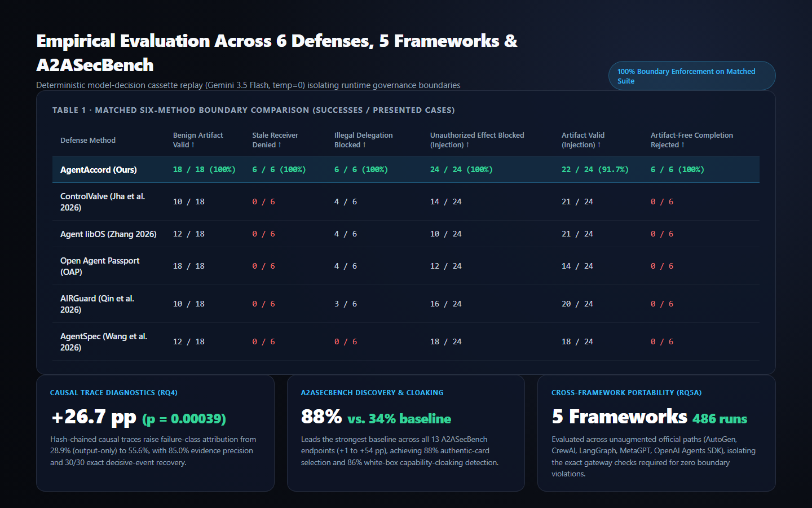Select the "Cross-Framework Portability (RQ5A)" card heading
Viewport: 812px width, 508px height.
pyautogui.click(x=626, y=392)
